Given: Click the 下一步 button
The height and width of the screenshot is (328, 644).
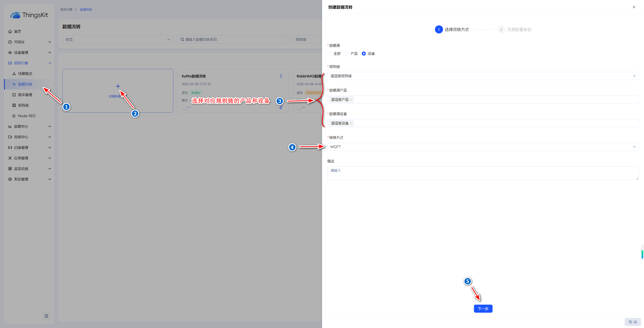Looking at the screenshot, I should coord(483,309).
